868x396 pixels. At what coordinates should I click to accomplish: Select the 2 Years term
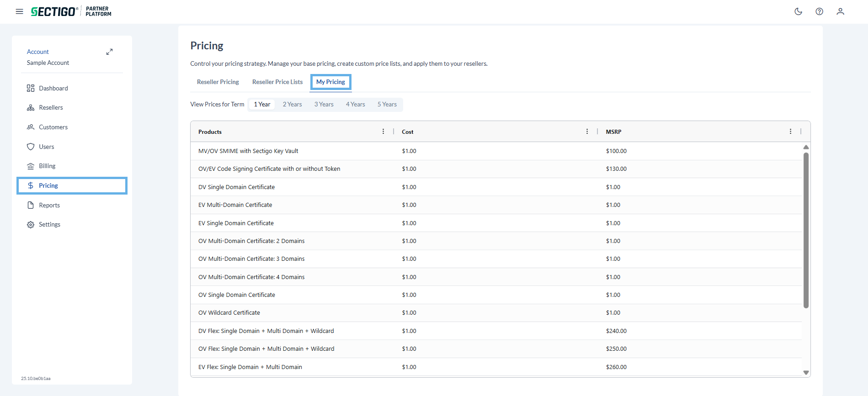293,105
